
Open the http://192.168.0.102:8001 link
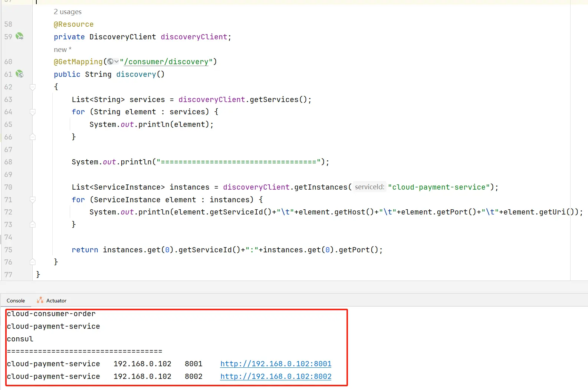(276, 364)
